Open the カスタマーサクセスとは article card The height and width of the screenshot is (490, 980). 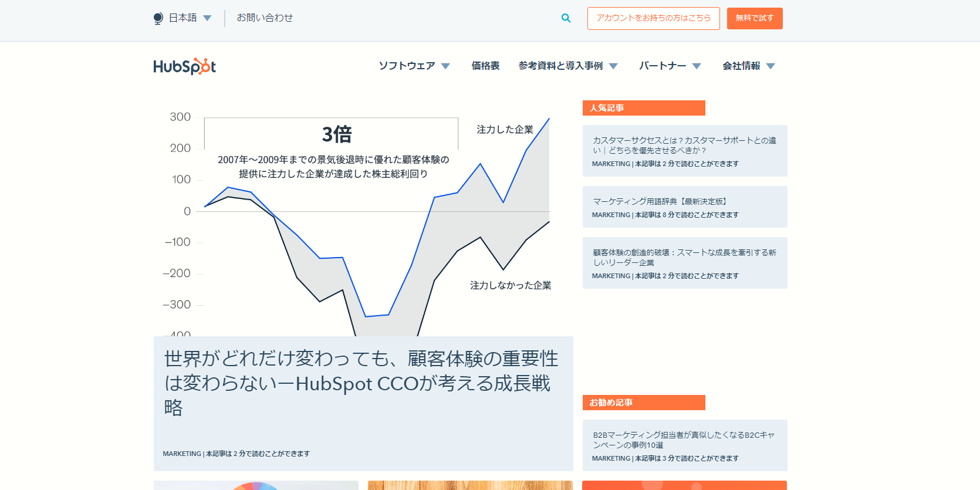point(685,151)
